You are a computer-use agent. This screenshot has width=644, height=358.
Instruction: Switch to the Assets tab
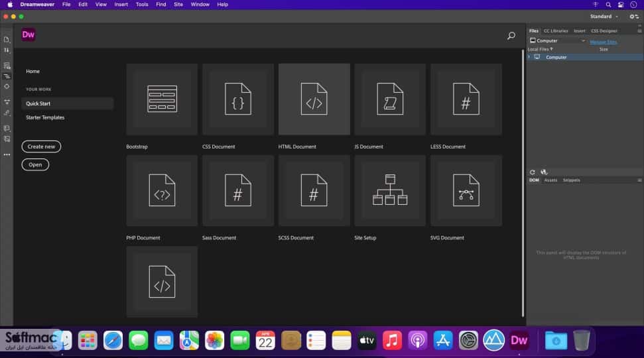pyautogui.click(x=550, y=180)
